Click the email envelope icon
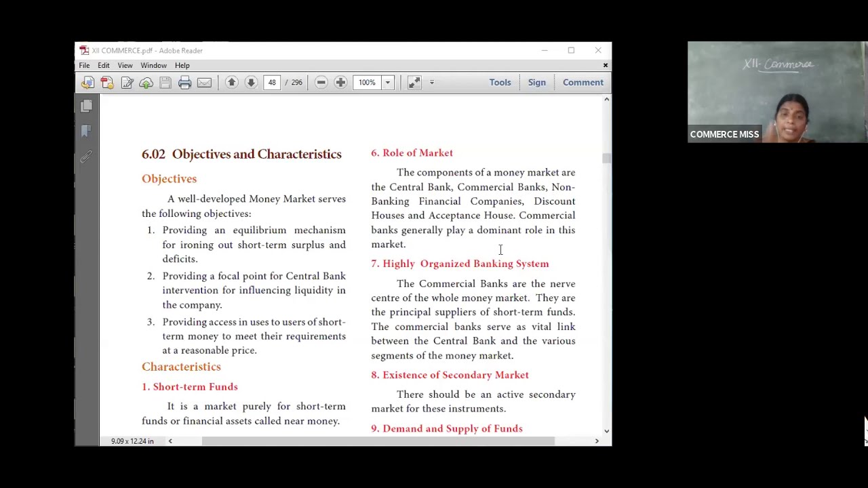 204,83
